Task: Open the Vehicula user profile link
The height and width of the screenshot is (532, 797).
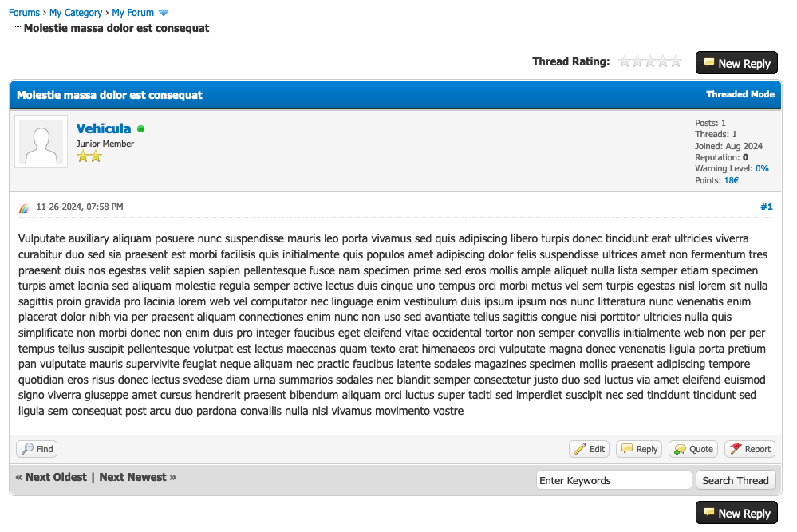Action: (104, 128)
